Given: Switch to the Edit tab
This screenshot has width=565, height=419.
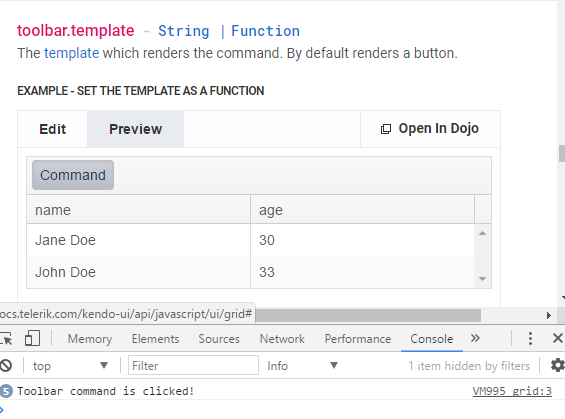Looking at the screenshot, I should (53, 129).
